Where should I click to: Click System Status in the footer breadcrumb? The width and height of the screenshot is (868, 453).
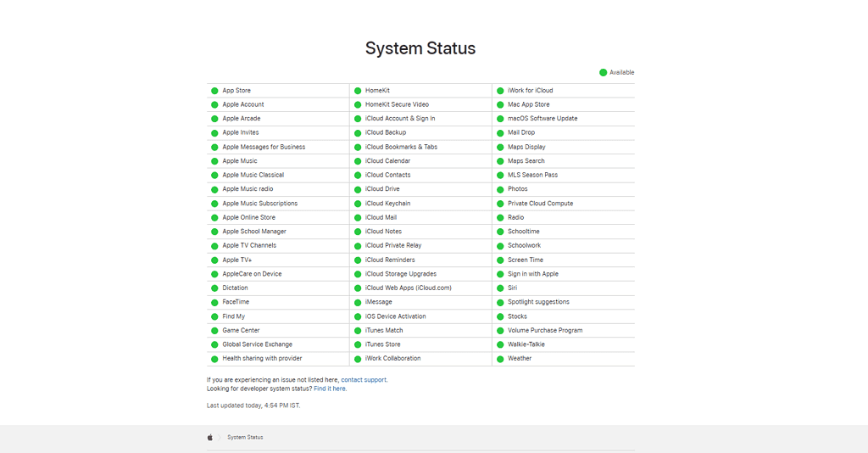(245, 438)
